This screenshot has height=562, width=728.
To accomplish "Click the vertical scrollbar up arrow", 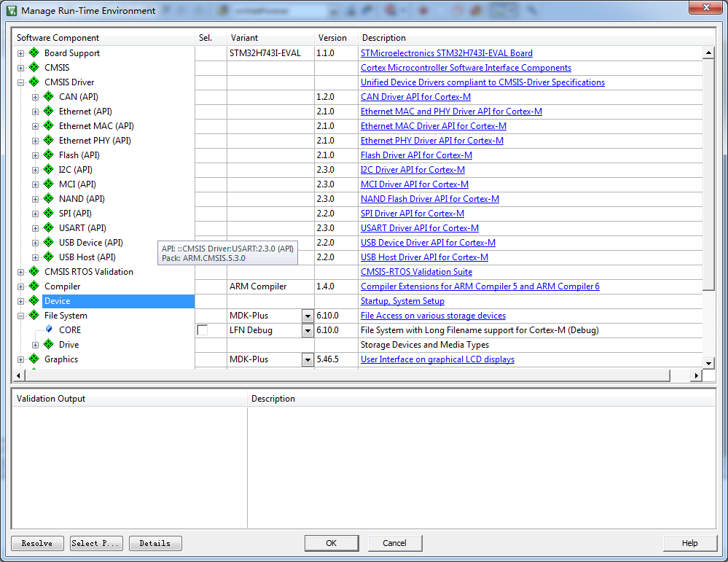I will pos(708,52).
